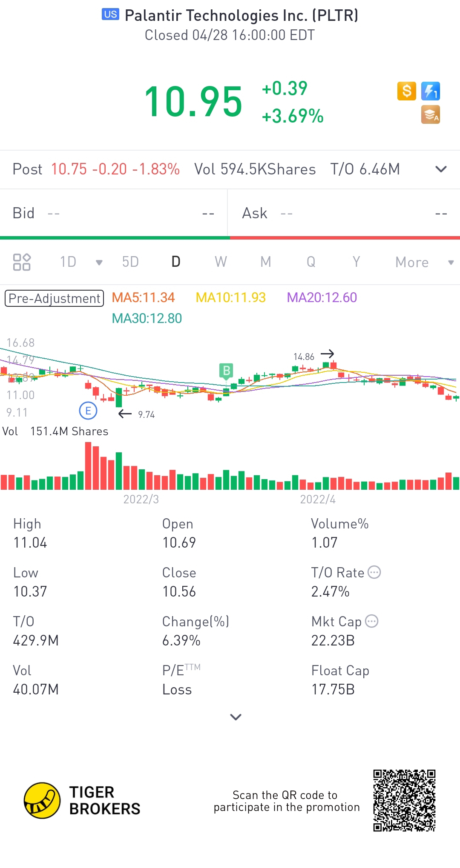460x868 pixels.
Task: Tap the blue lightning bolt icon
Action: pos(431,91)
